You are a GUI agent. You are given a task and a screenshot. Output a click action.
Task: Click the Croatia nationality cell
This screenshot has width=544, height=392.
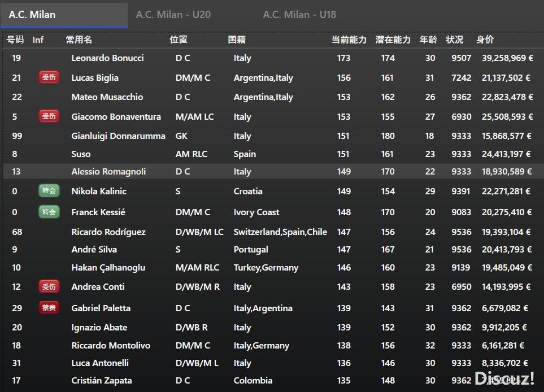point(248,191)
